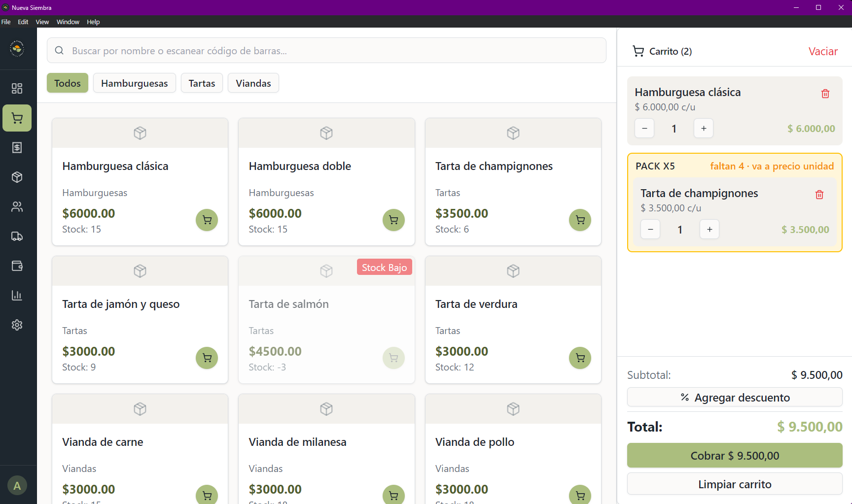Click Cobrar $ 9.500,00 button
852x504 pixels.
coord(735,456)
